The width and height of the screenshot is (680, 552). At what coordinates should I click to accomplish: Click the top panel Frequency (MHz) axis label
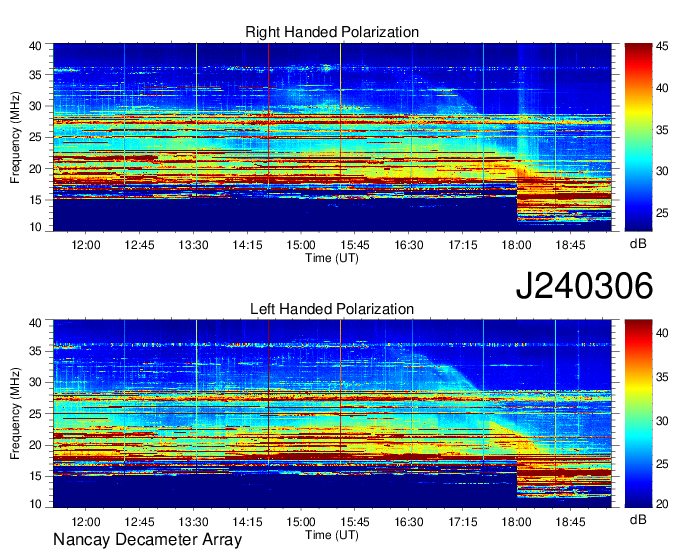pyautogui.click(x=15, y=137)
